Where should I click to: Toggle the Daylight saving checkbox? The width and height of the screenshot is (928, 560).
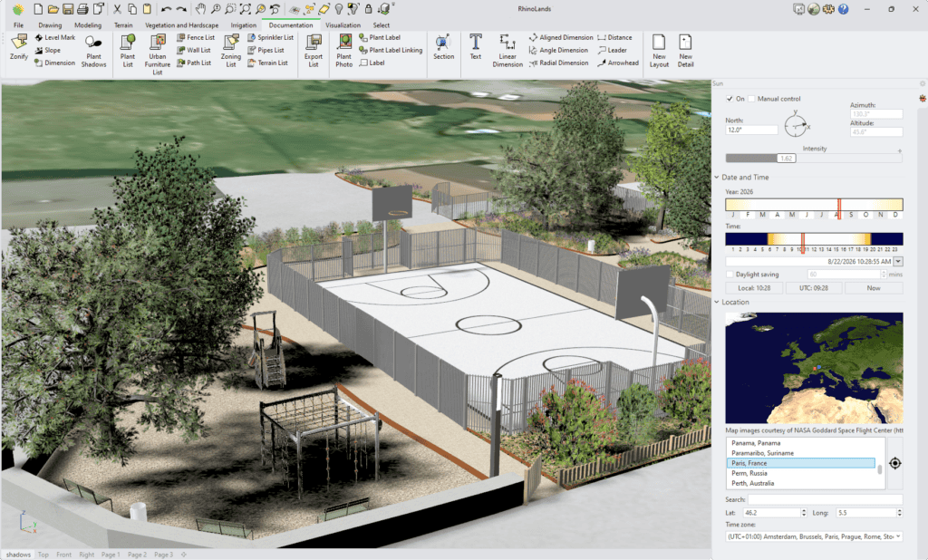[730, 274]
